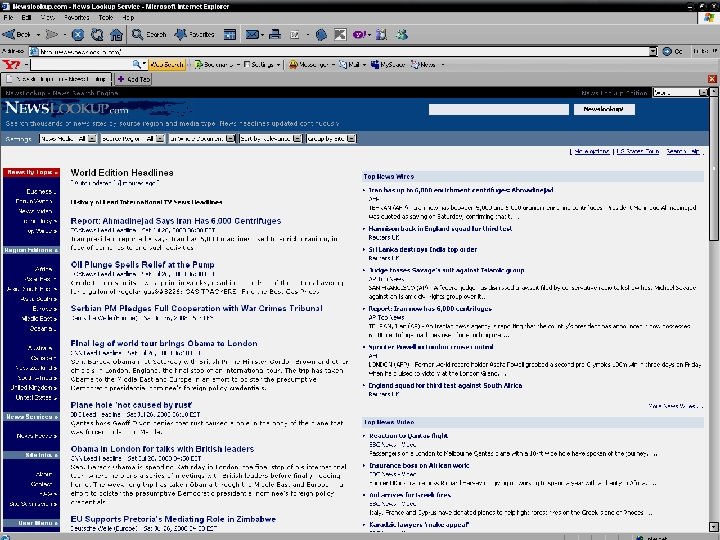Open the View menu
The width and height of the screenshot is (720, 540).
coord(47,17)
